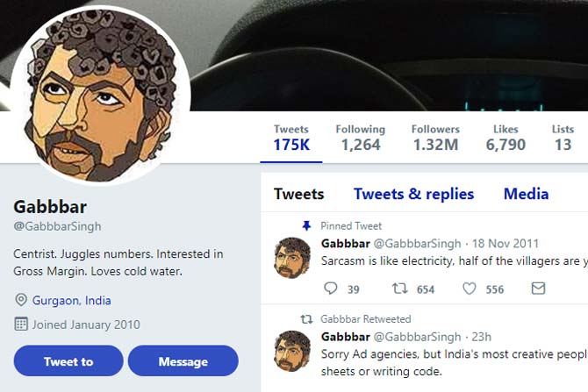Open the Lists count showing 13

563,138
